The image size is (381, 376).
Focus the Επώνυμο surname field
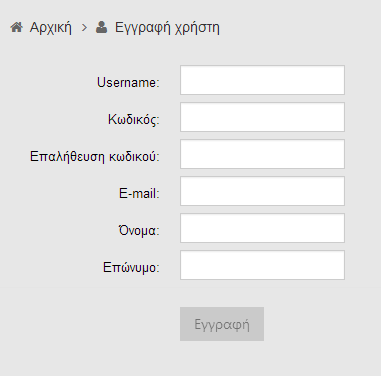(x=262, y=265)
